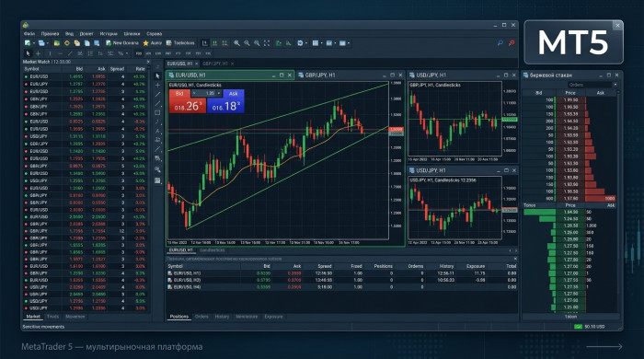This screenshot has height=359, width=644.
Task: Switch to the Orders tab in the bottom panel
Action: (201, 317)
